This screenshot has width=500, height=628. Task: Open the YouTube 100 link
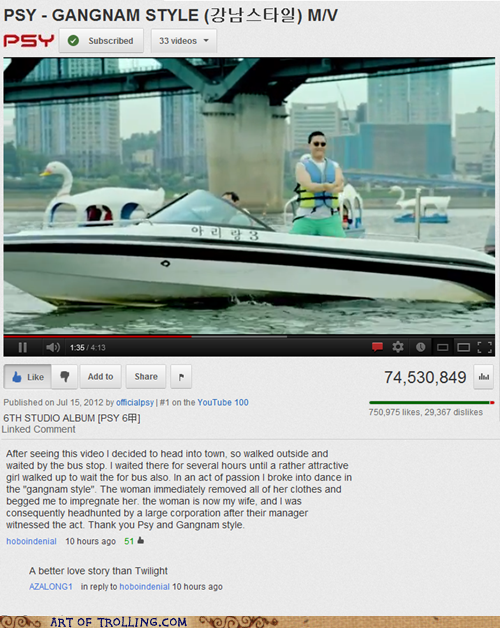click(223, 403)
